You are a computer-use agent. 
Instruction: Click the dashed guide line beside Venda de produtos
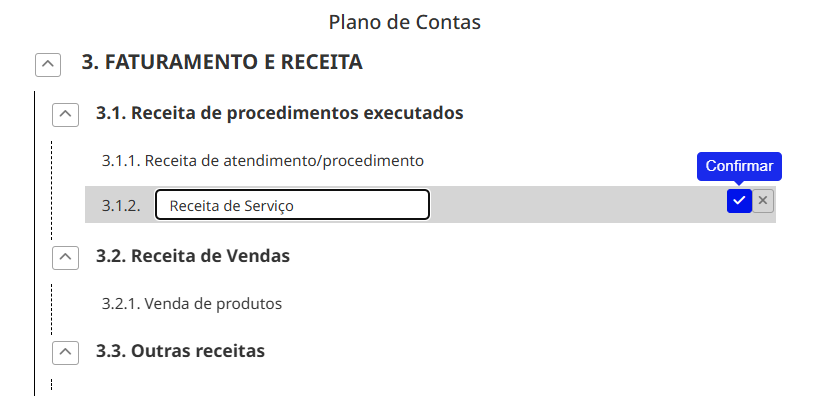point(51,309)
